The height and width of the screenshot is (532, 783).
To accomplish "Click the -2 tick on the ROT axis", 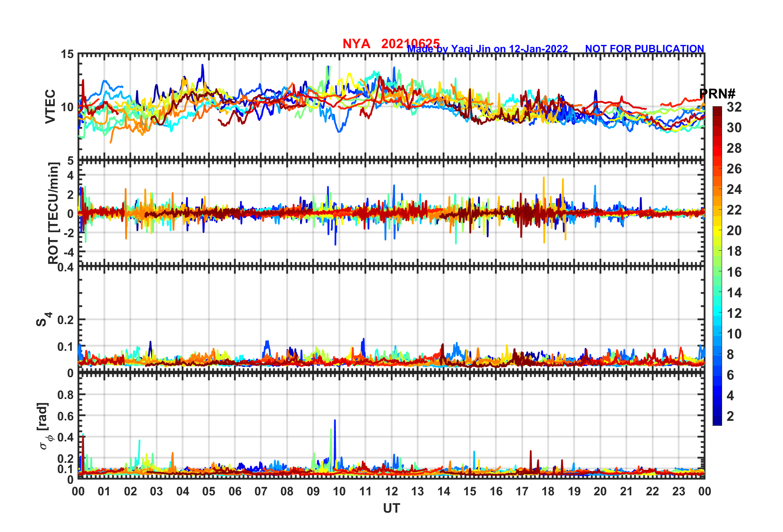I will [68, 233].
